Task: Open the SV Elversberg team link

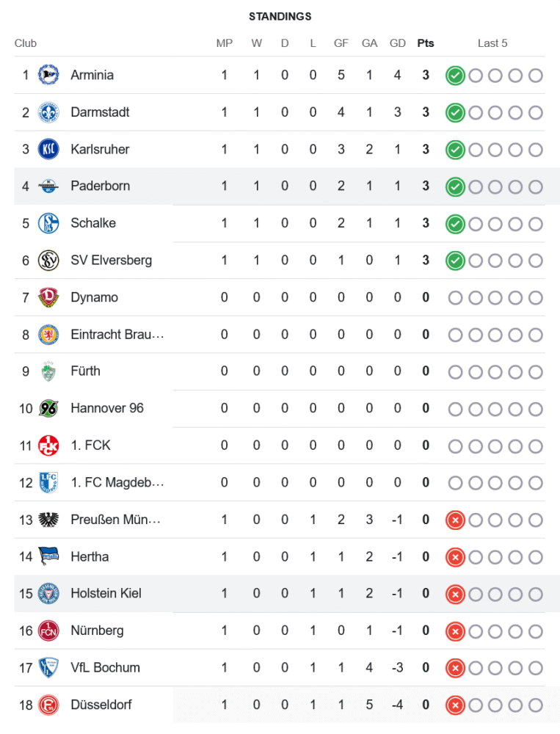Action: point(111,260)
